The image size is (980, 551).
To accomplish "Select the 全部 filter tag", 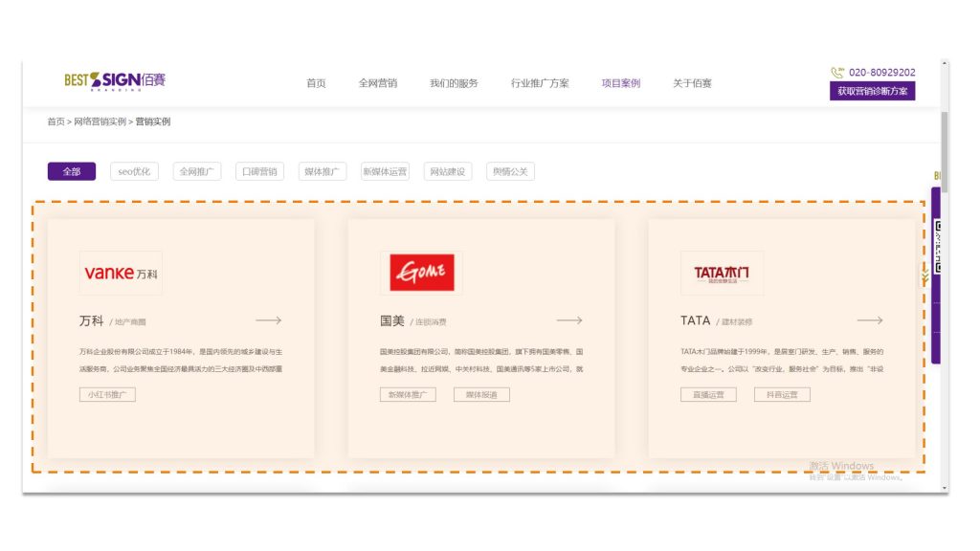I will click(x=72, y=172).
